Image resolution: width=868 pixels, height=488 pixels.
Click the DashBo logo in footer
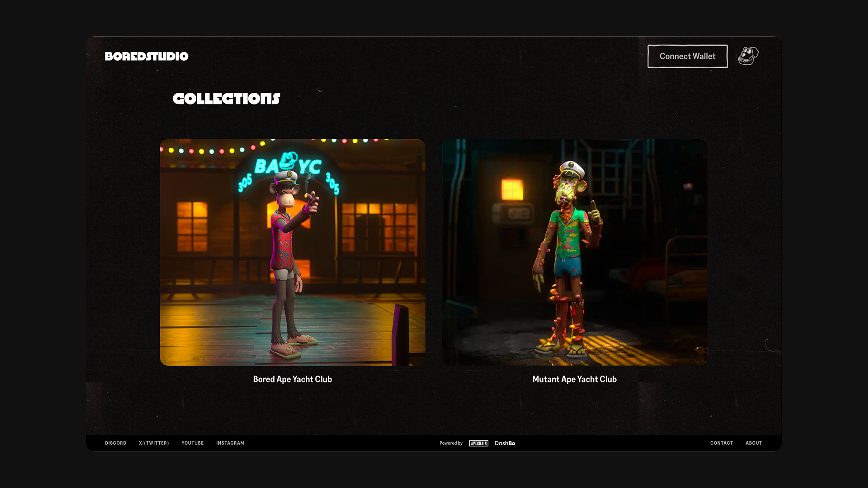coord(505,443)
